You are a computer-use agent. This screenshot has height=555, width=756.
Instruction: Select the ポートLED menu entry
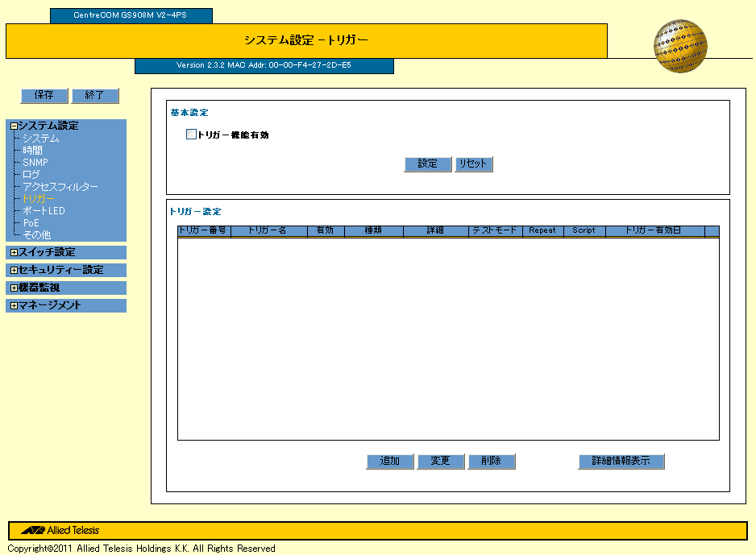tap(44, 211)
